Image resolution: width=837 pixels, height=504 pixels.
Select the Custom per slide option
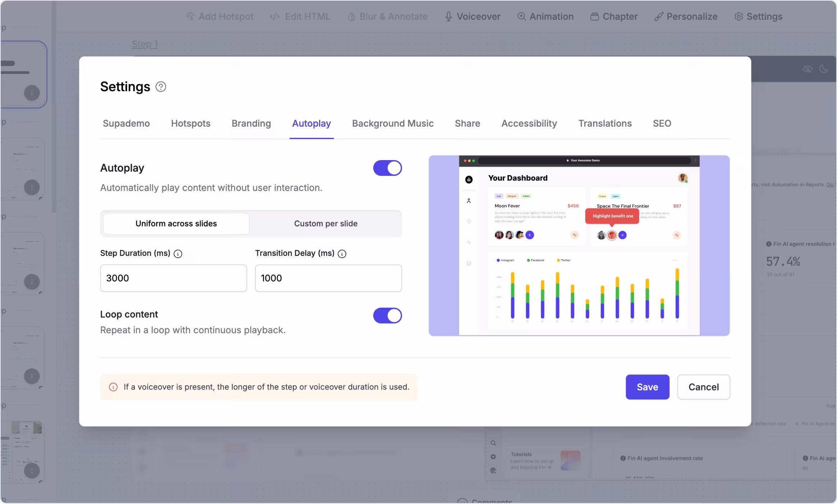(325, 224)
